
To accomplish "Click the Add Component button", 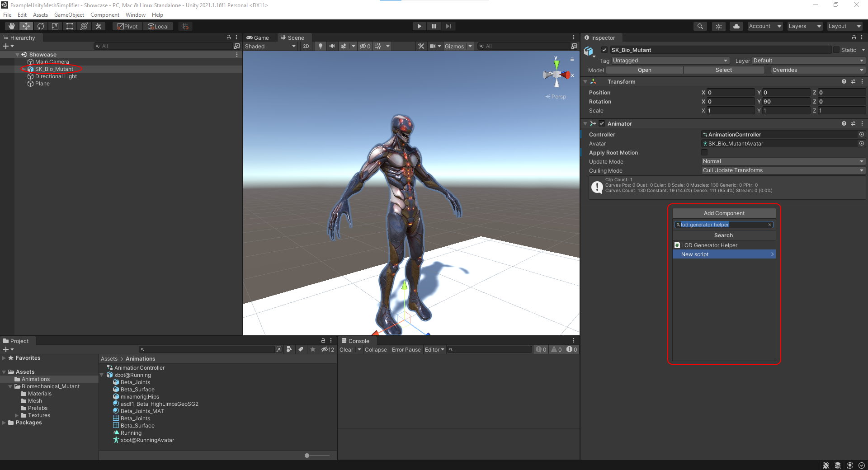I will pos(723,213).
